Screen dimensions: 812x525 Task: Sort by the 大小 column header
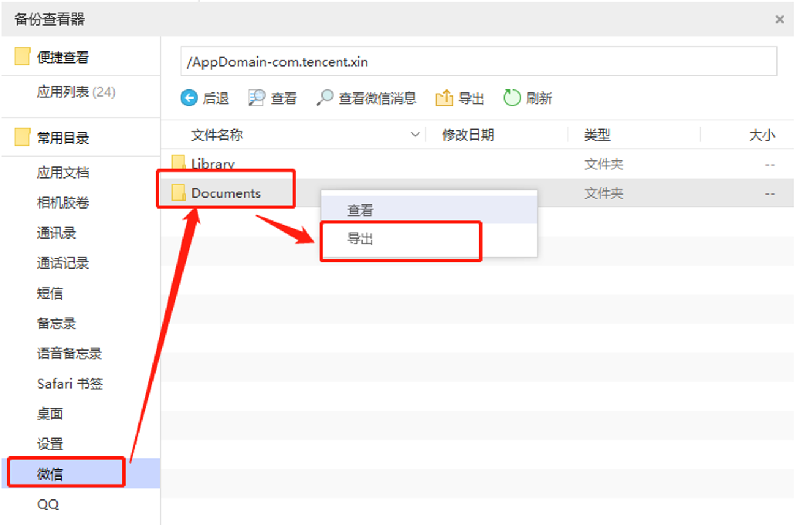[x=762, y=135]
